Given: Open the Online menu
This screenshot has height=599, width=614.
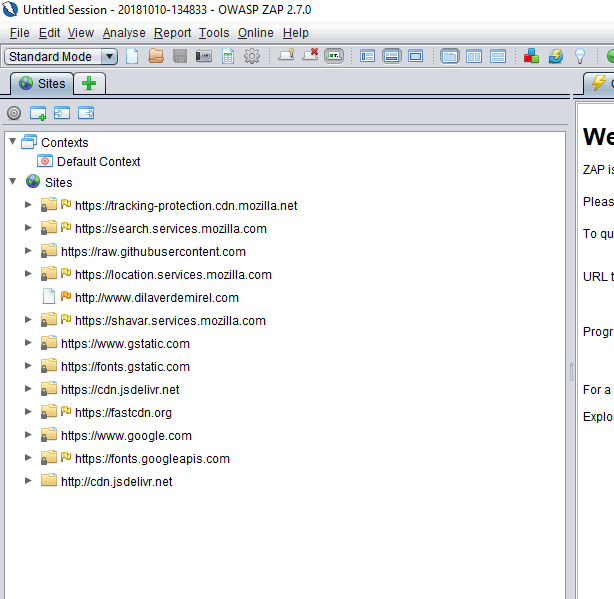Looking at the screenshot, I should [256, 33].
